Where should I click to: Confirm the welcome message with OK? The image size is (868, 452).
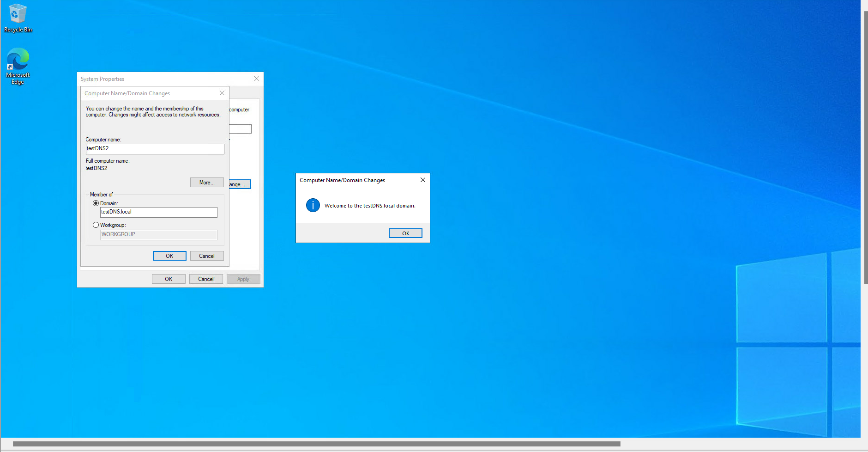pos(405,233)
